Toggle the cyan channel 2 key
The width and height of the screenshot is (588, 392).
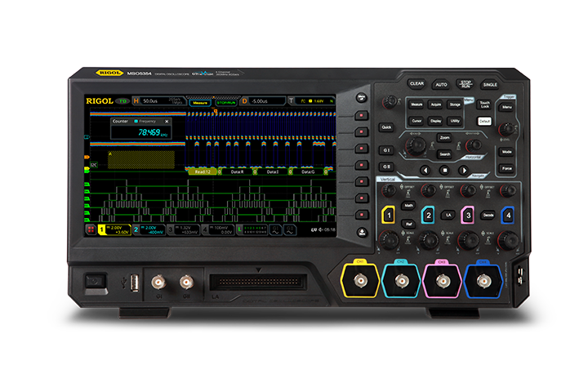click(428, 215)
